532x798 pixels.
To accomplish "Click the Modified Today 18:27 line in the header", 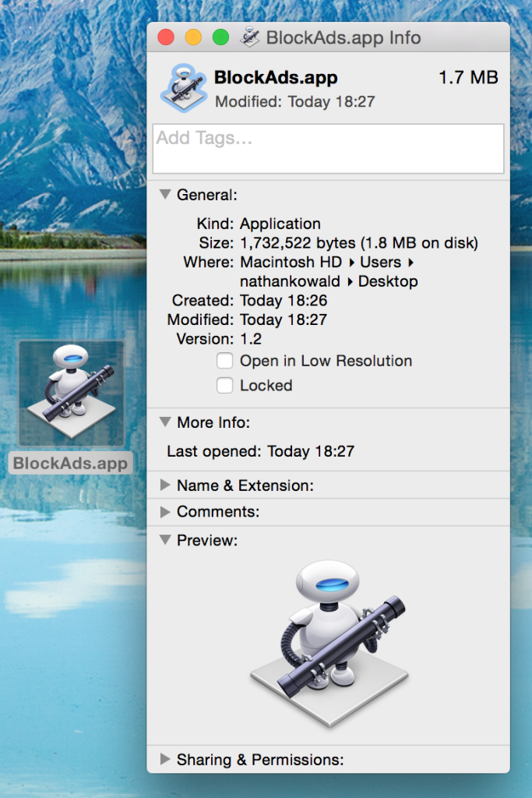I will tap(295, 102).
